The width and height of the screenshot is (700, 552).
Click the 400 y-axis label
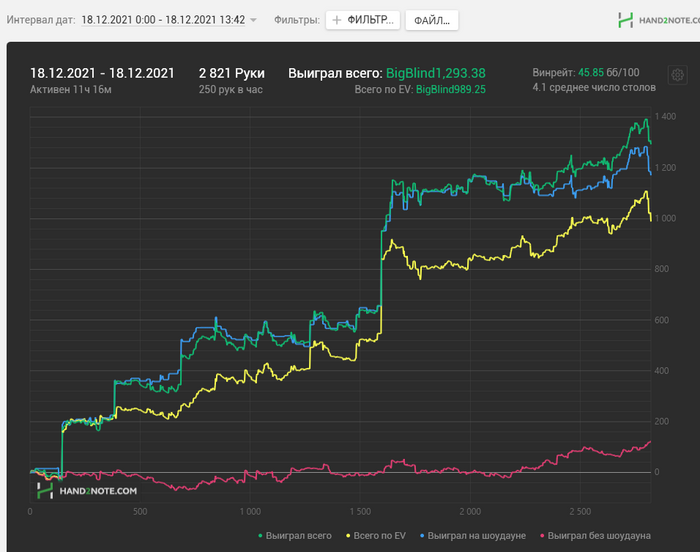(662, 371)
